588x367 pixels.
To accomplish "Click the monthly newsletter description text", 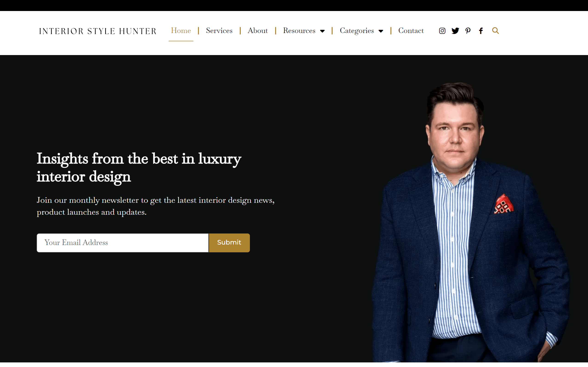I will (155, 206).
